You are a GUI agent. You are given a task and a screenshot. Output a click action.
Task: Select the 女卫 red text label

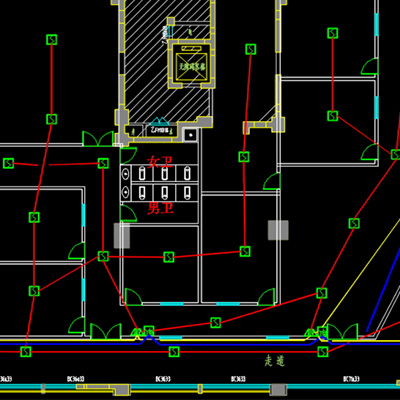(160, 162)
